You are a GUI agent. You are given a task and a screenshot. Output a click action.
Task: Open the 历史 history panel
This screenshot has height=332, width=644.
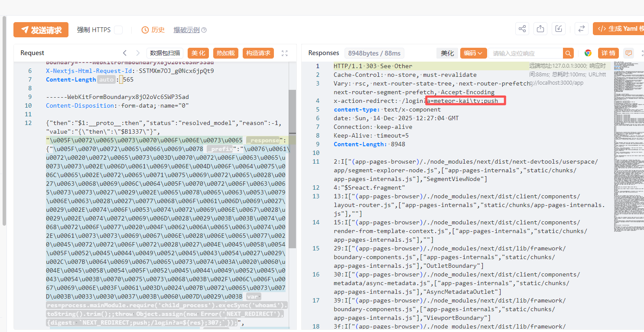[x=153, y=30]
